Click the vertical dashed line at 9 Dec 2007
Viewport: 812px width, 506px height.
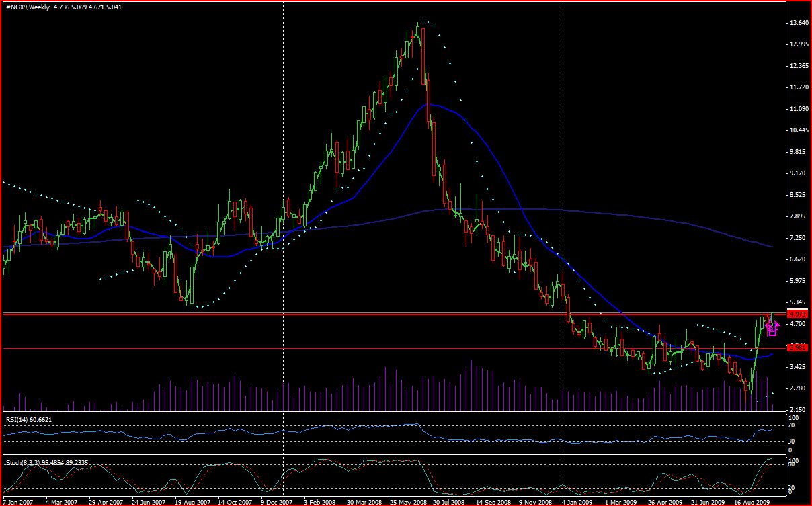point(282,202)
